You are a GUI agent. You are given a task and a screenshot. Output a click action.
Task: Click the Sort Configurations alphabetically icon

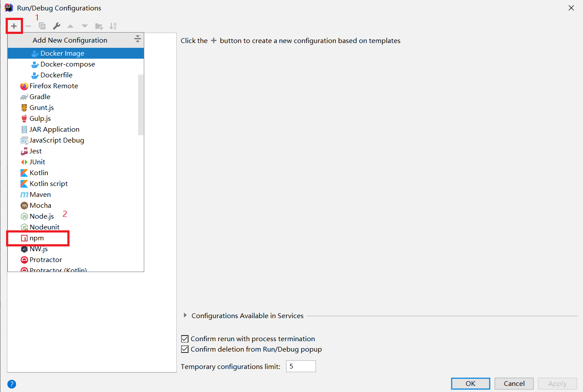[113, 26]
